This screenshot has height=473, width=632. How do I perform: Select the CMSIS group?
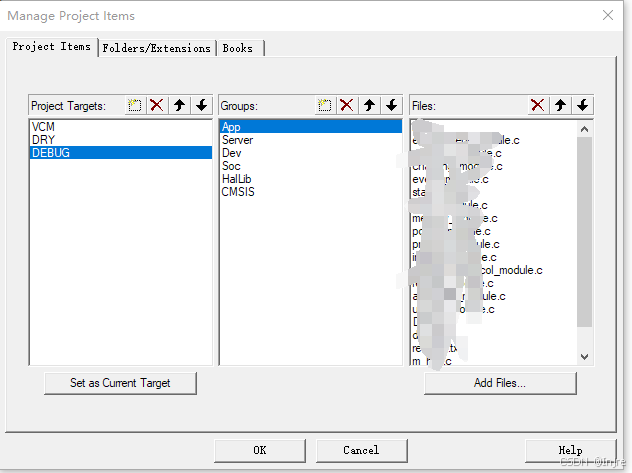311,192
